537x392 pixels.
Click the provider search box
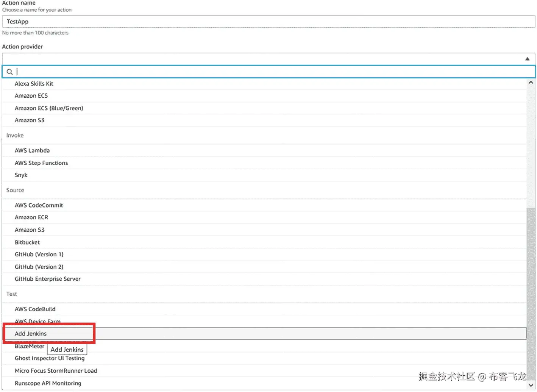(268, 72)
